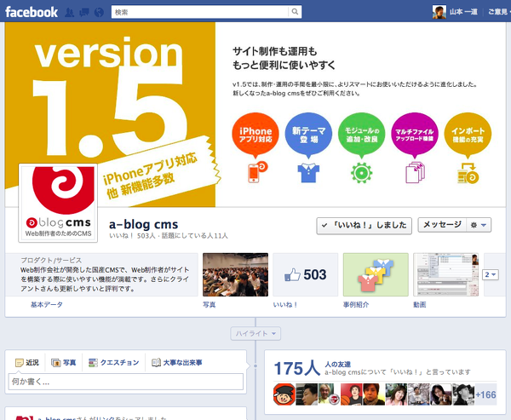Image resolution: width=511 pixels, height=420 pixels.
Task: Click the purple multi-file documents icon
Action: coord(415,172)
